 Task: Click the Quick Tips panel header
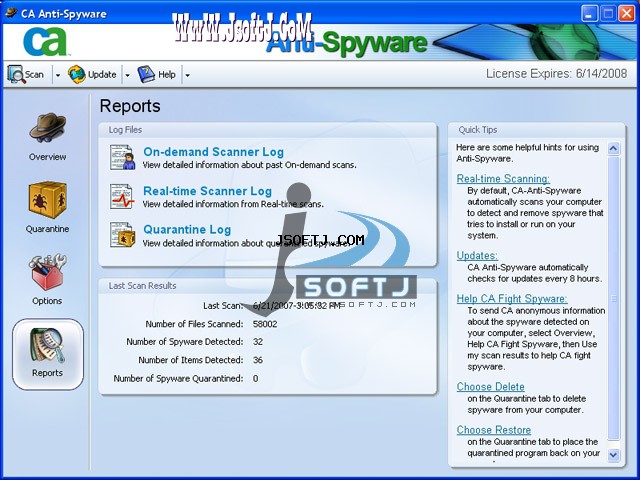click(x=536, y=130)
